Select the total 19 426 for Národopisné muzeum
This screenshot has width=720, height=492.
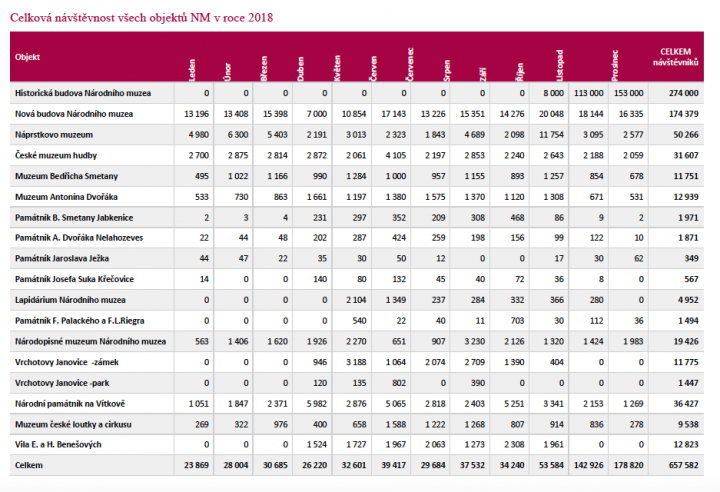(x=686, y=341)
